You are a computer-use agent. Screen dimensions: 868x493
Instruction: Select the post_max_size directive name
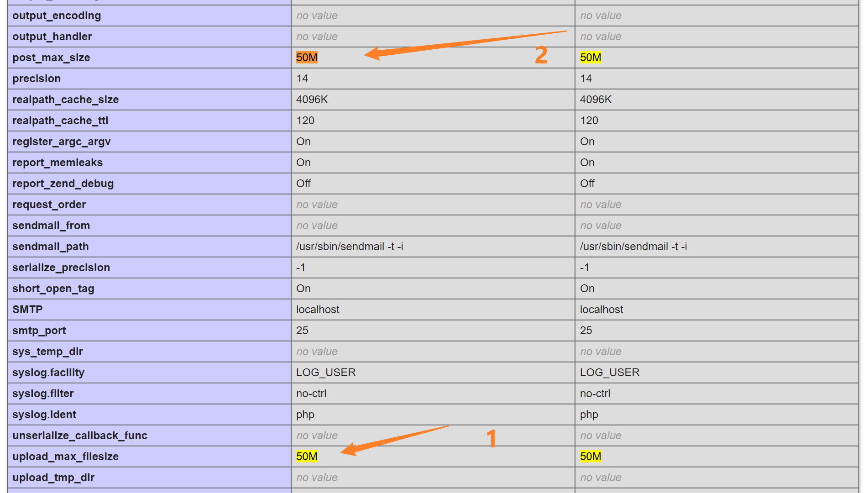click(x=51, y=58)
